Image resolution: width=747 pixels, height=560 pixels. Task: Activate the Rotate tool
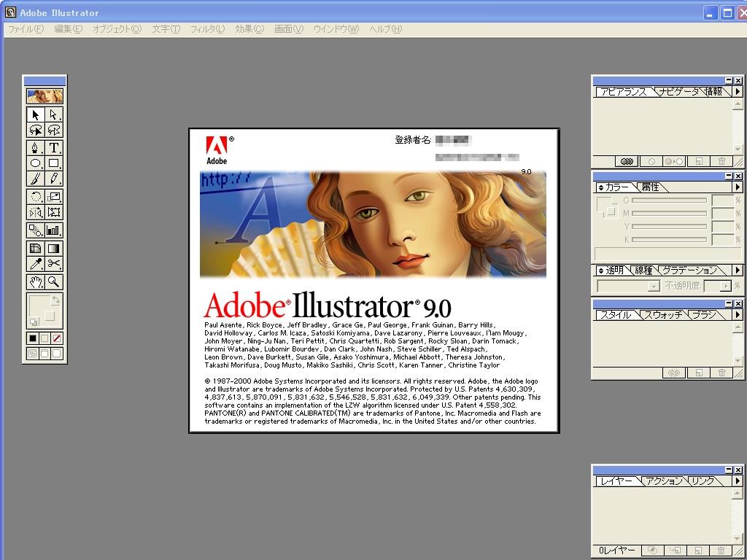(35, 196)
